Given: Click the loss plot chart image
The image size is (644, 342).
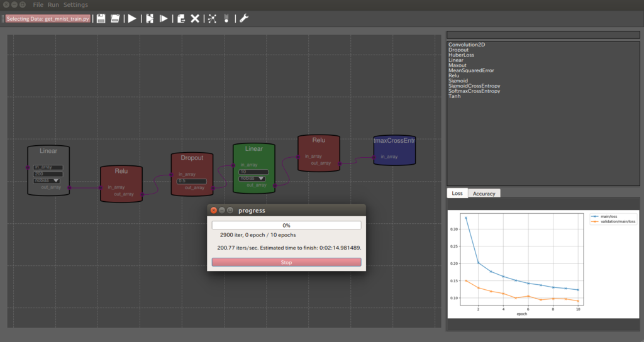Looking at the screenshot, I should point(543,264).
